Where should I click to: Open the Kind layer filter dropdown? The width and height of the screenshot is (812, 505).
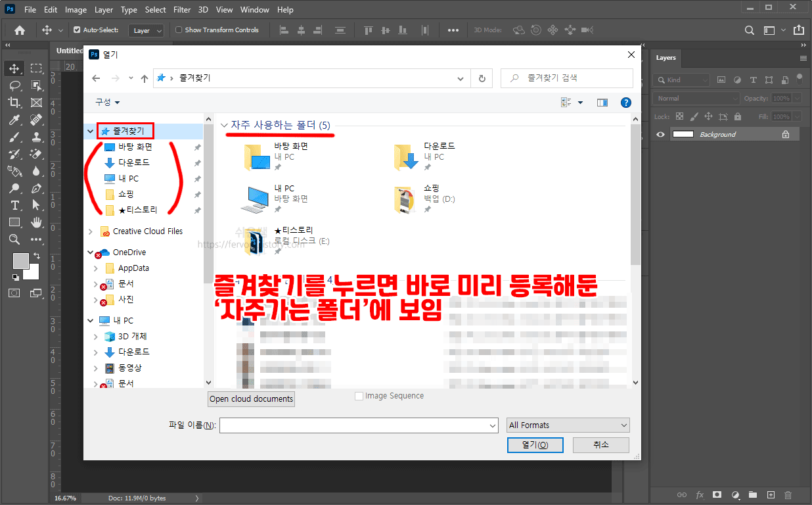click(682, 80)
